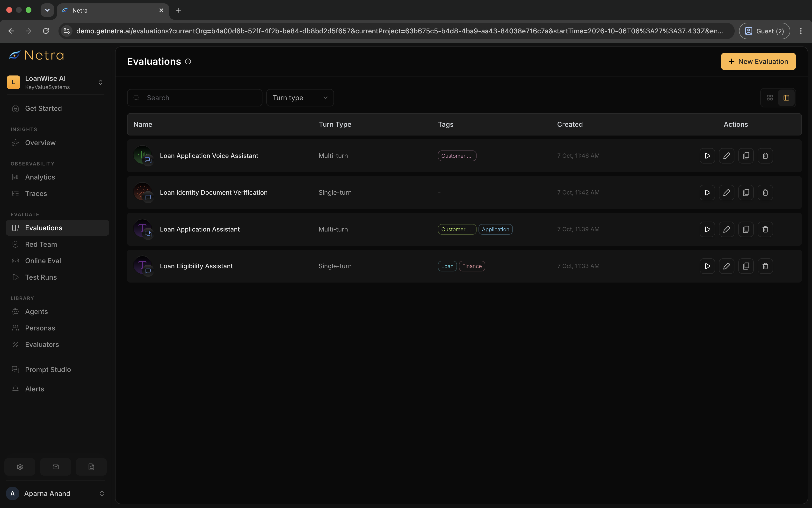Create a New Evaluation
The width and height of the screenshot is (812, 508).
tap(758, 61)
